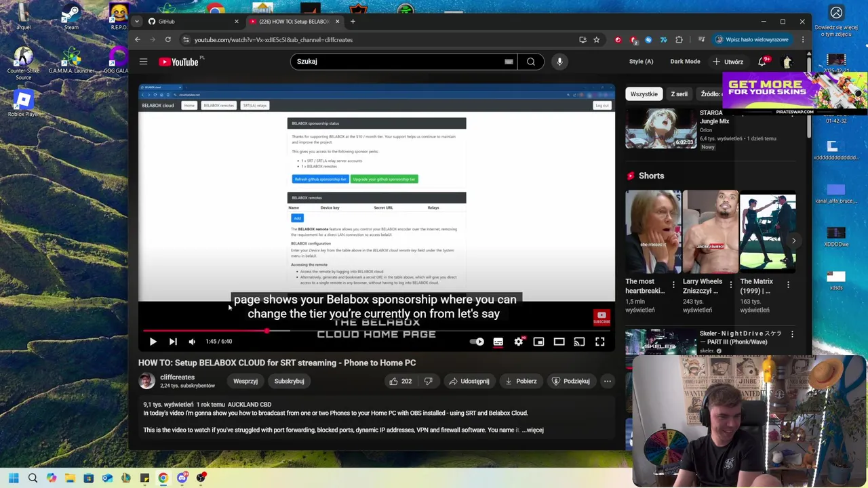The image size is (868, 488).
Task: Open the YouTube account avatar menu
Action: 787,62
